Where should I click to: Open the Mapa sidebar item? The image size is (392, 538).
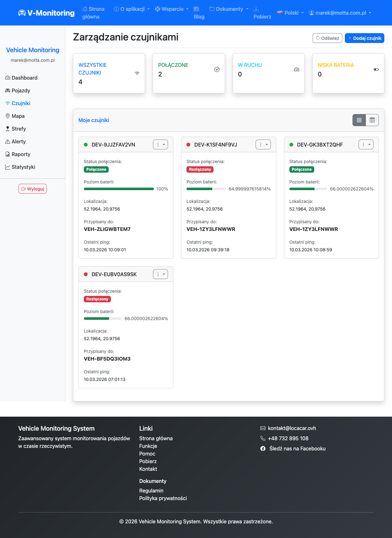[x=18, y=116]
